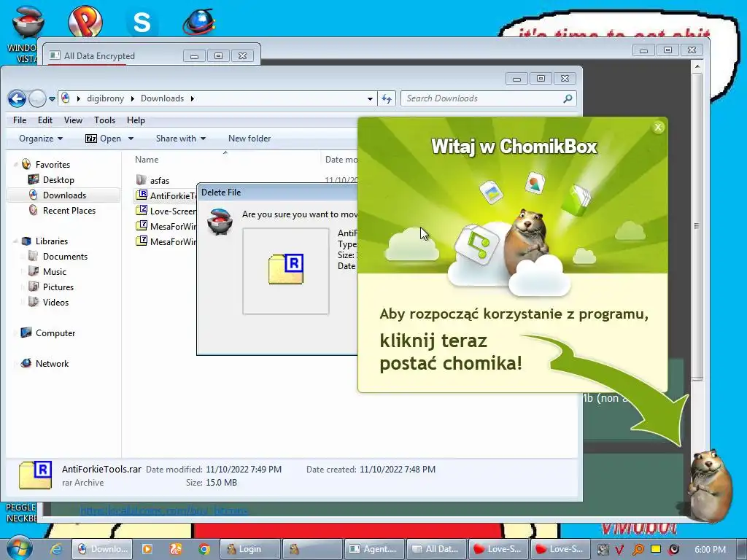Open the Edit menu
The width and height of the screenshot is (747, 560).
(45, 120)
